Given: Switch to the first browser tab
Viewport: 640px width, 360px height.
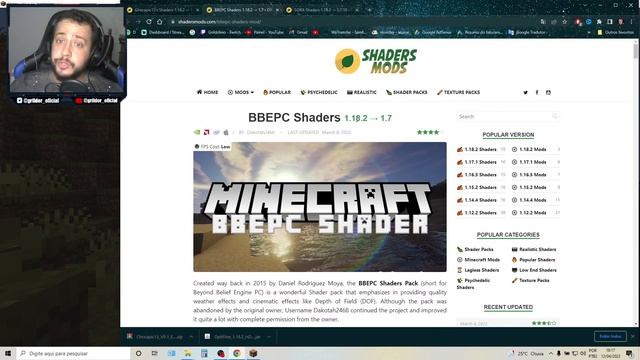Looking at the screenshot, I should 162,10.
